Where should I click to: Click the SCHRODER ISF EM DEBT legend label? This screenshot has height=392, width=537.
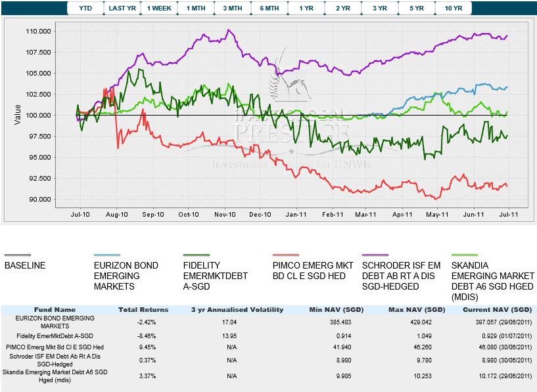(x=402, y=276)
